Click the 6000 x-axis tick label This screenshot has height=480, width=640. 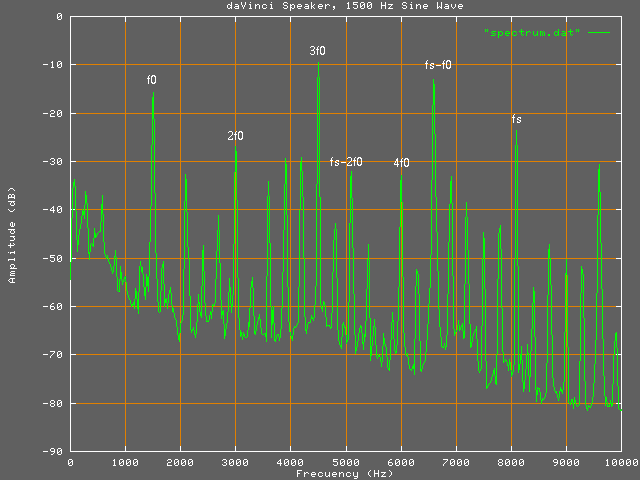[x=401, y=462]
